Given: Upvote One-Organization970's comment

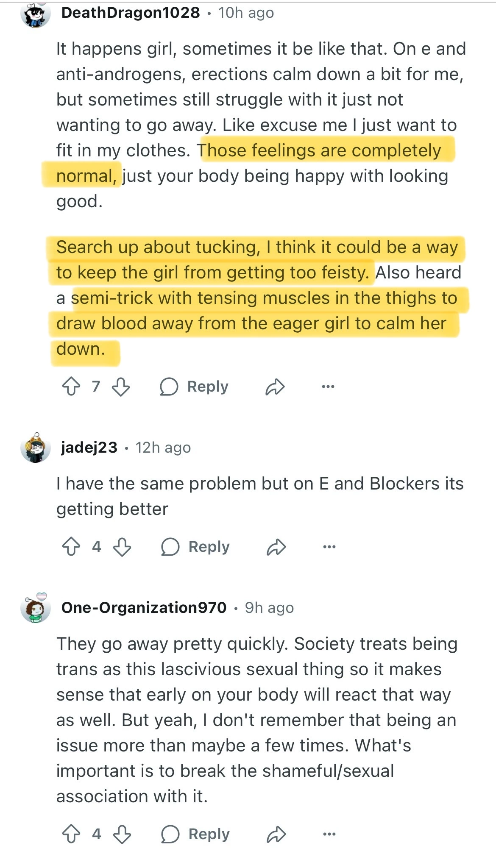Looking at the screenshot, I should [71, 834].
